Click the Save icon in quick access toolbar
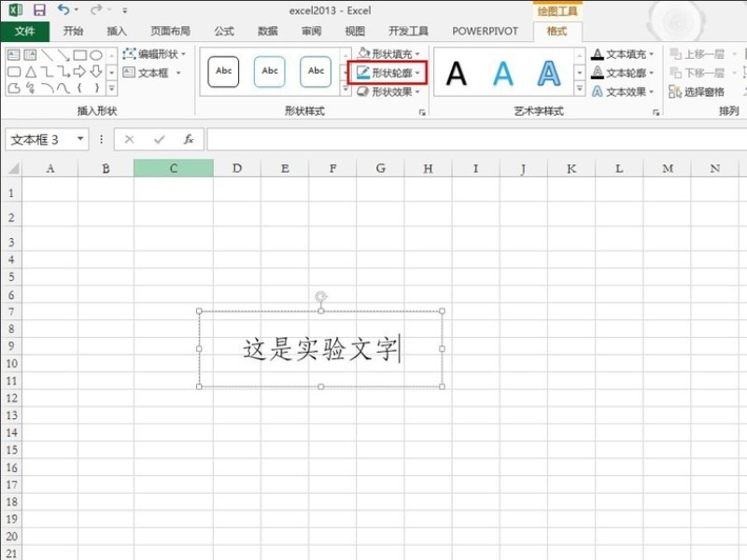Screen dimensions: 747x560 [x=37, y=10]
